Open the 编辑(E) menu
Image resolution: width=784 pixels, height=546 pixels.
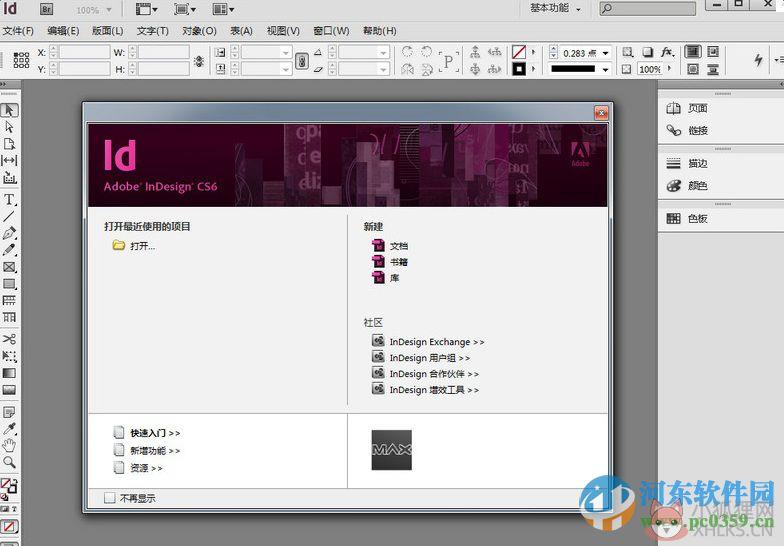coord(63,31)
